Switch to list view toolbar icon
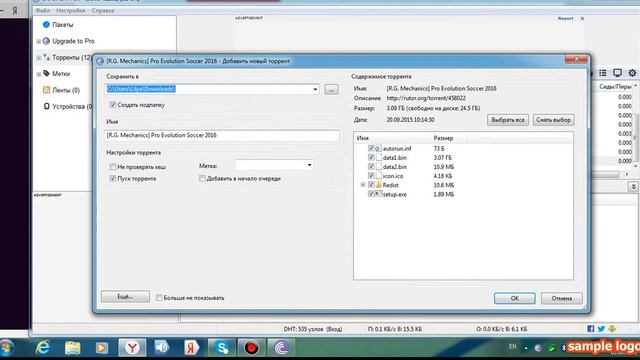Screen dimensions: 640x360 [x=602, y=73]
